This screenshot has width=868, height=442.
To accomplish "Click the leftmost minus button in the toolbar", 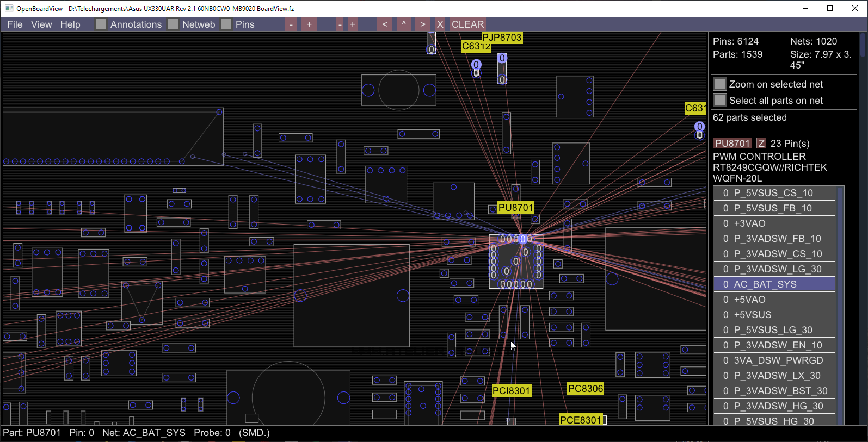I will (x=291, y=24).
